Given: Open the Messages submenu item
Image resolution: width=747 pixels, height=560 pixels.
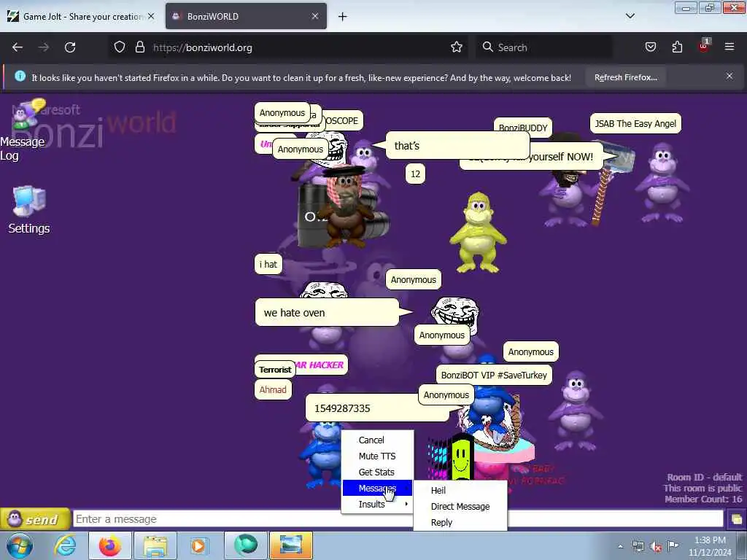Looking at the screenshot, I should tap(377, 488).
